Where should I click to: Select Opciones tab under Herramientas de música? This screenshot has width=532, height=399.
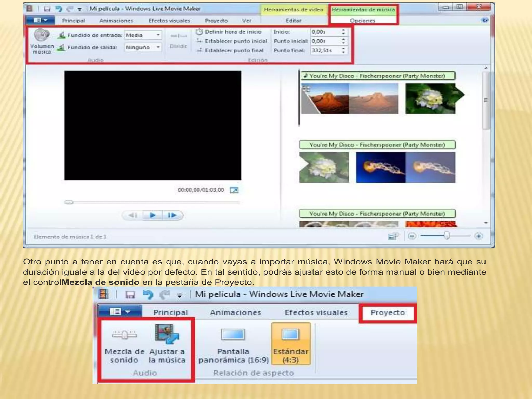tap(363, 21)
